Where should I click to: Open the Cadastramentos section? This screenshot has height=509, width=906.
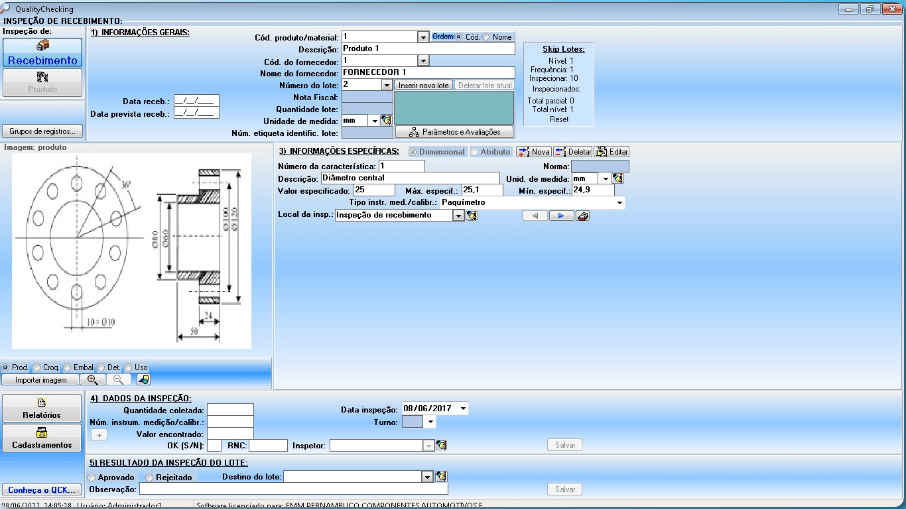pos(41,438)
